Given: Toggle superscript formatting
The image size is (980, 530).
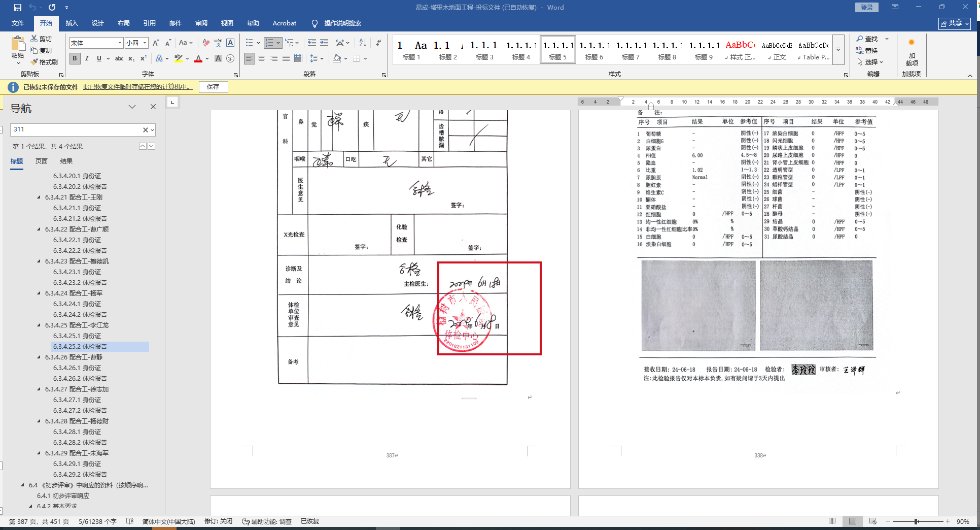Looking at the screenshot, I should tap(144, 58).
